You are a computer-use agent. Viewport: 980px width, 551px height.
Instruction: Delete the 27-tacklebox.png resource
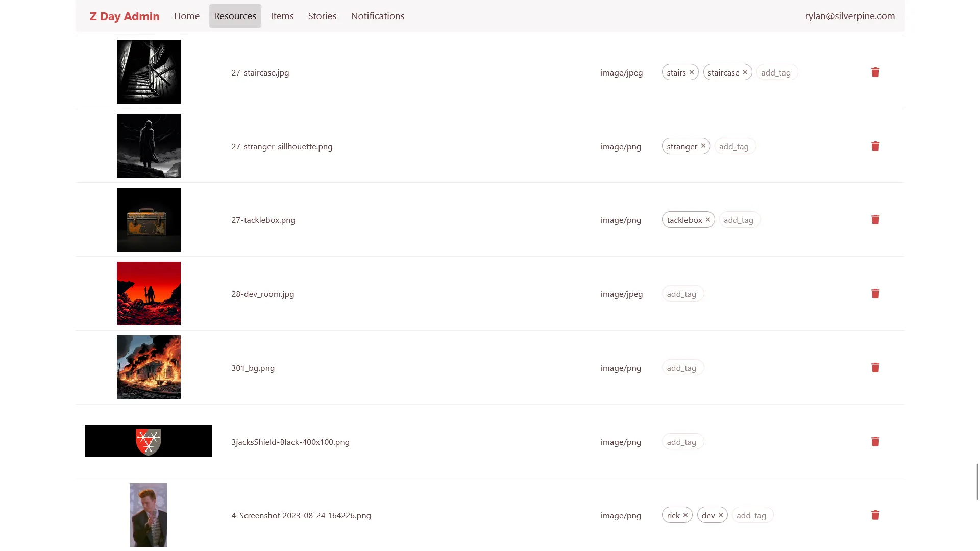[x=875, y=220]
